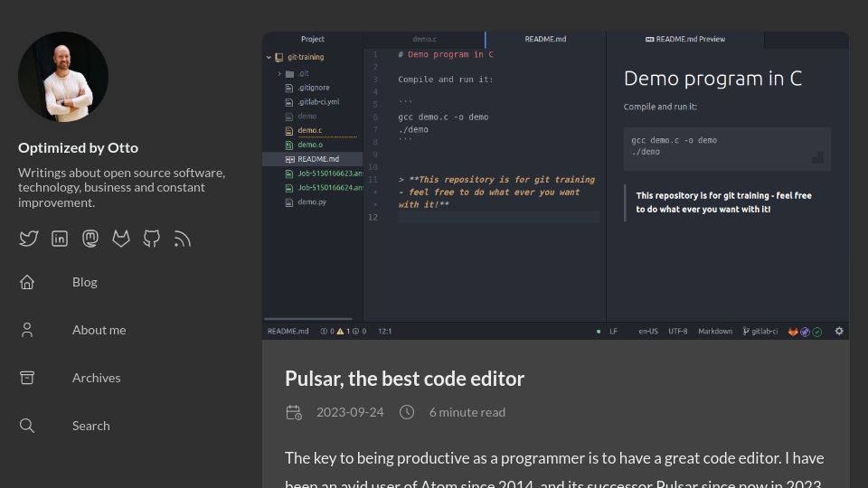
Task: Click the home icon beside Blog
Action: pyautogui.click(x=27, y=282)
